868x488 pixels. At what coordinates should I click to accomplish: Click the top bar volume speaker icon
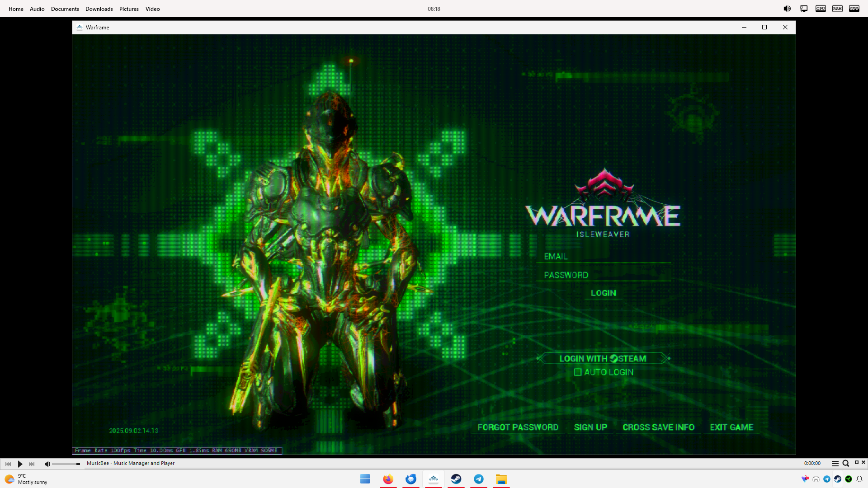click(787, 9)
